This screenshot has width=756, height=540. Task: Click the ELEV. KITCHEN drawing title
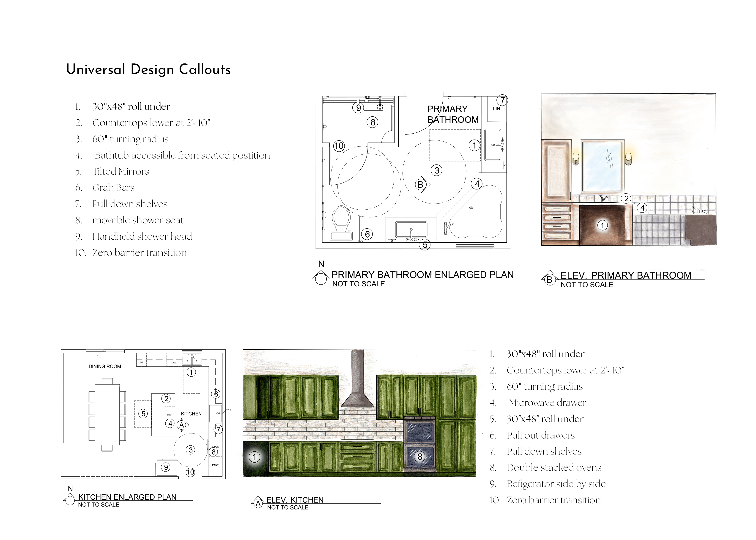pyautogui.click(x=295, y=500)
